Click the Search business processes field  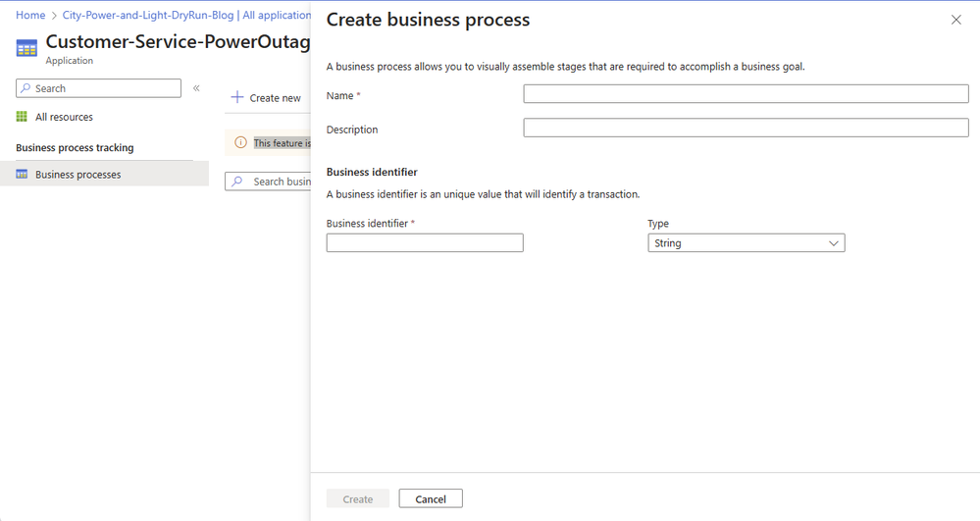pyautogui.click(x=268, y=182)
